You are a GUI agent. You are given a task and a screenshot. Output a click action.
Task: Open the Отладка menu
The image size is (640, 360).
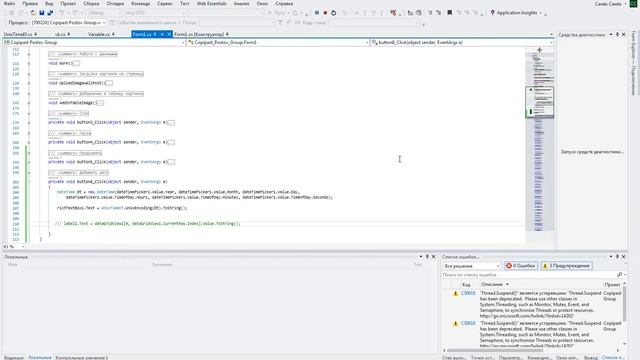click(x=115, y=3)
